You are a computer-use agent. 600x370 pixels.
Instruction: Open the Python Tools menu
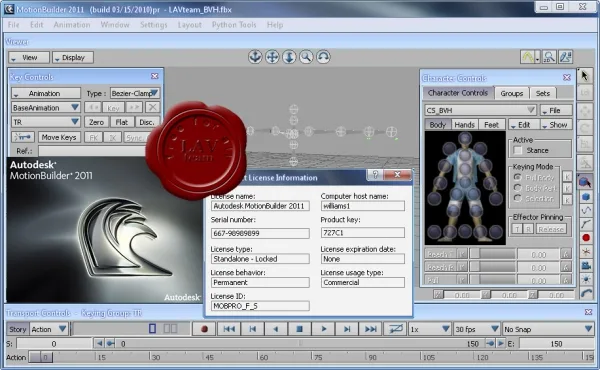click(234, 25)
